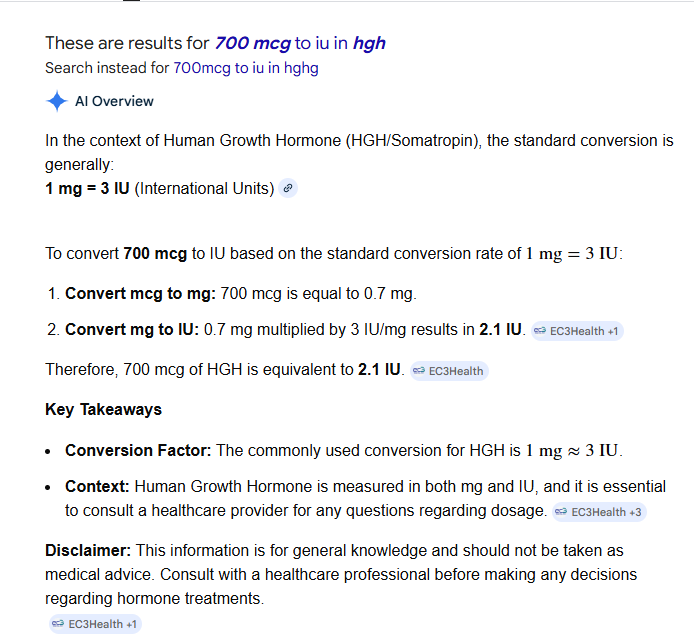Click bold "2.1 IU" in the "Therefore" sentence
694x644 pixels.
[380, 370]
